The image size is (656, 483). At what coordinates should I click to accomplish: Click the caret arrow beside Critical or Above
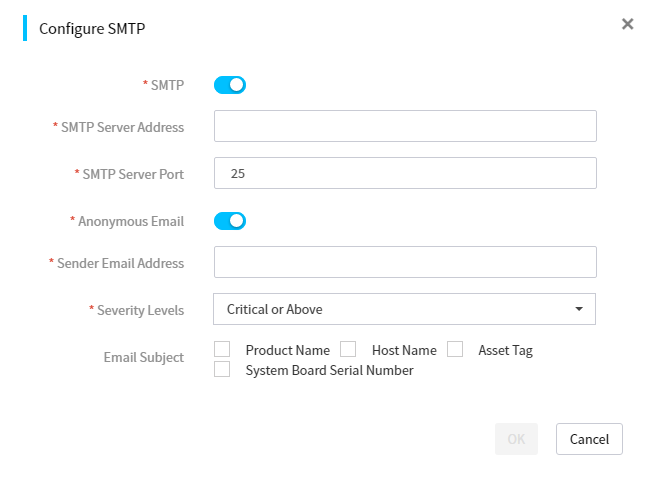(579, 309)
